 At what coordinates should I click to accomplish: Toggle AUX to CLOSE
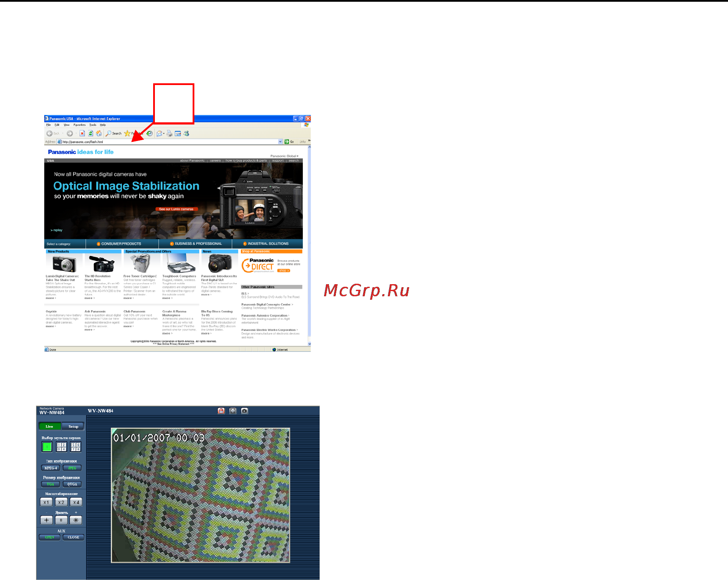(73, 537)
